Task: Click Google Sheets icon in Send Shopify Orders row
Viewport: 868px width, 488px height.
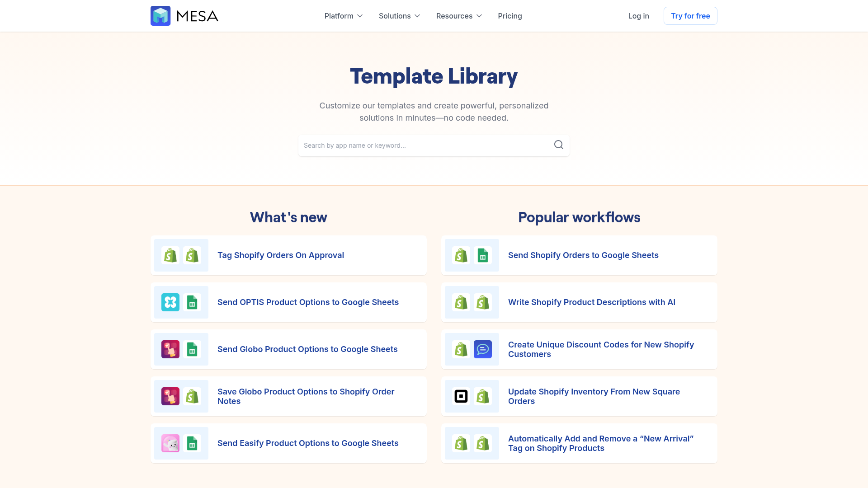Action: point(483,255)
